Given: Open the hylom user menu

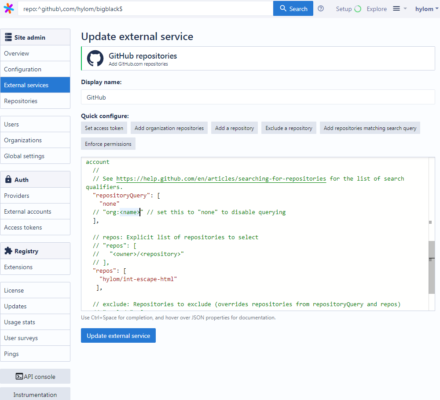Looking at the screenshot, I should [427, 9].
